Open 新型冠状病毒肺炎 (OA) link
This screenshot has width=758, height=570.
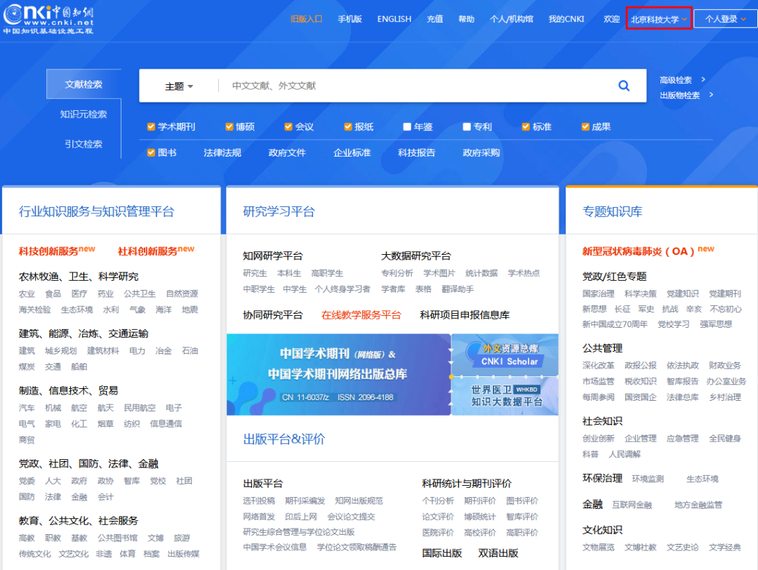[x=638, y=251]
